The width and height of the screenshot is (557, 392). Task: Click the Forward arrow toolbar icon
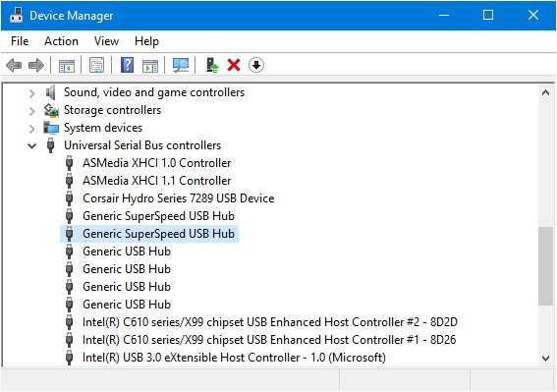36,66
